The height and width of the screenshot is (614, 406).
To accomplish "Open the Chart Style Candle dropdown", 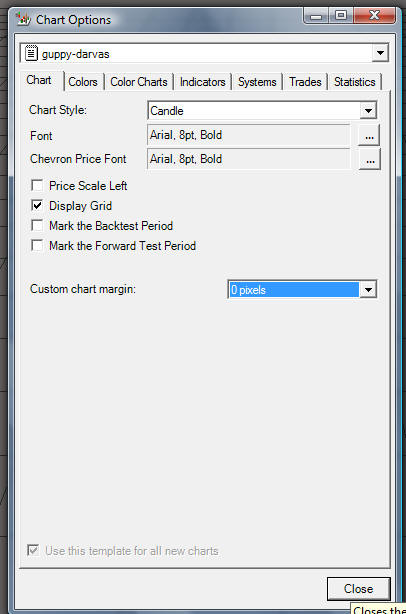I will click(x=368, y=110).
